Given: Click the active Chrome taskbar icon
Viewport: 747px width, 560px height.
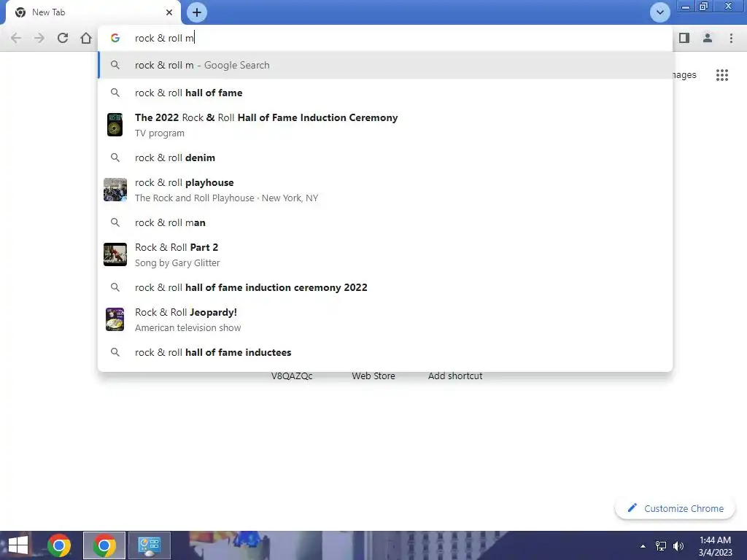Looking at the screenshot, I should [104, 545].
